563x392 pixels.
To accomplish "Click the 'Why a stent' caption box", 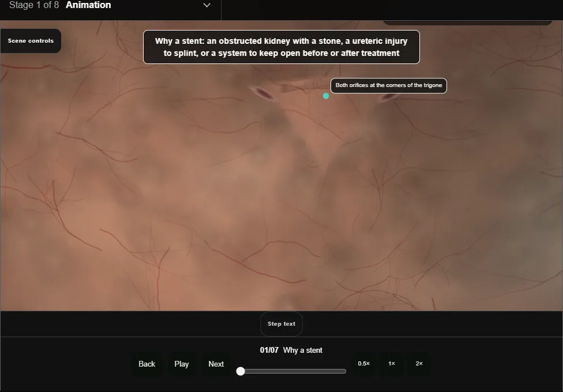I will 281,47.
